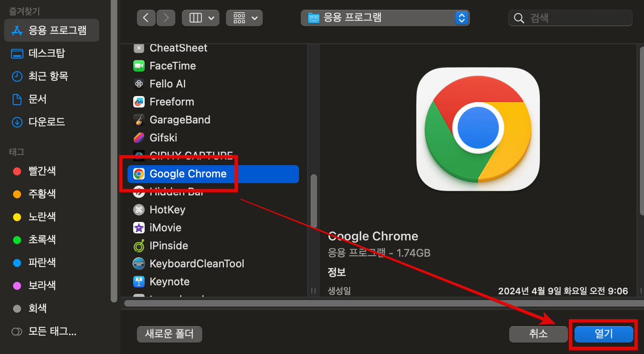Select FaceTime in the app list
644x354 pixels.
(x=213, y=66)
